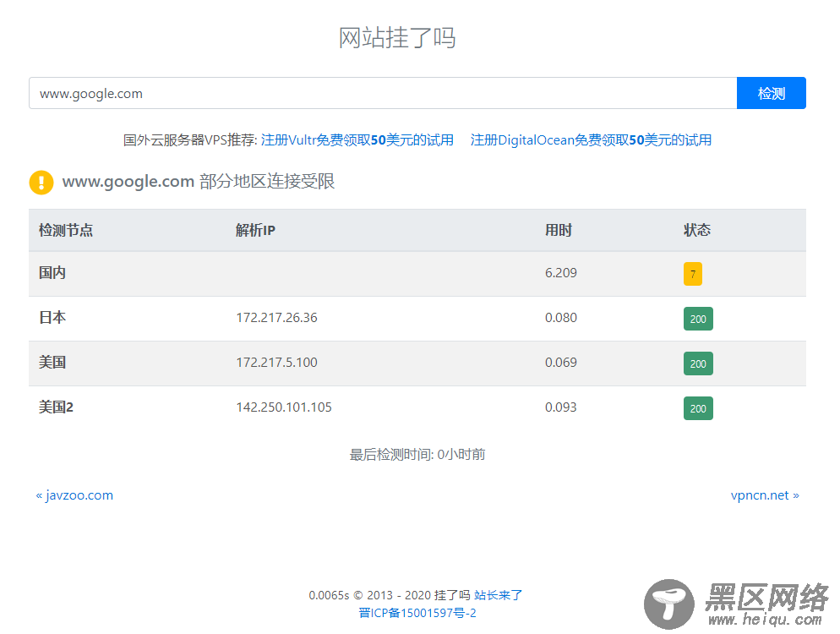Click the 0.080 time value
Screen dimensions: 840x634
pos(561,318)
